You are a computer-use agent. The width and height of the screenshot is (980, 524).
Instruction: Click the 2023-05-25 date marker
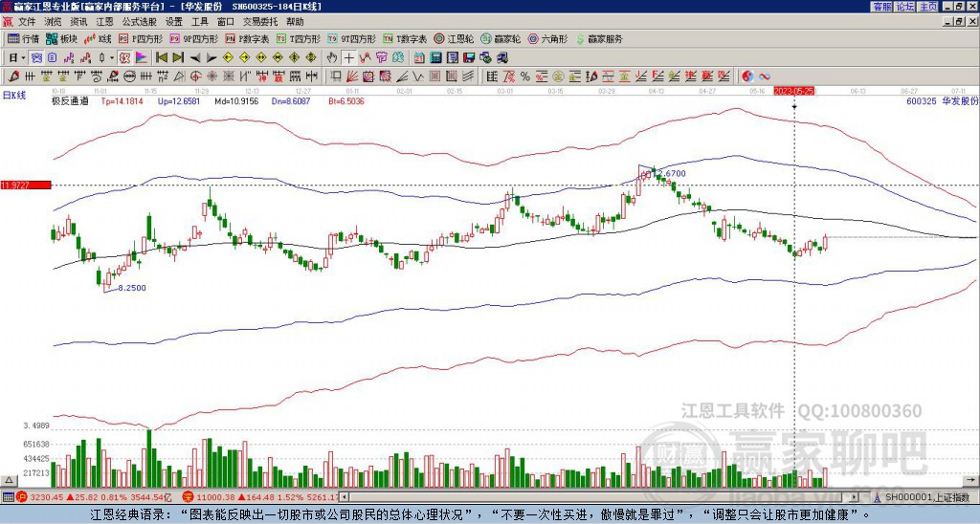click(793, 91)
